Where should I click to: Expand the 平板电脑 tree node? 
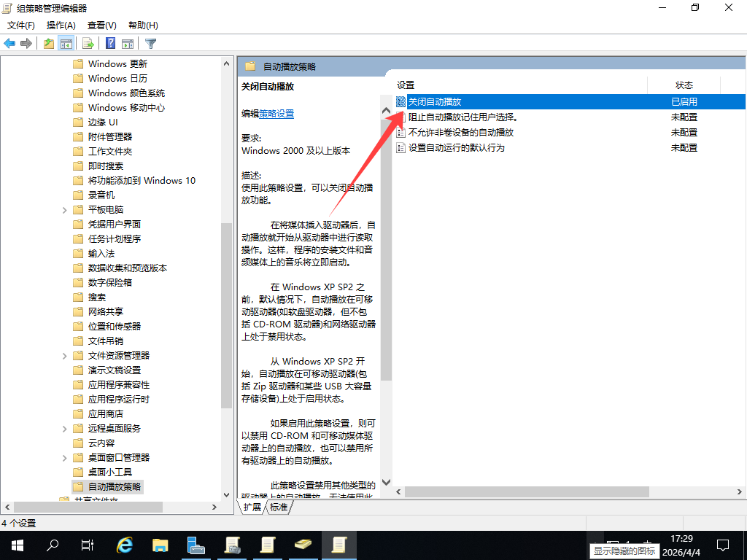[x=65, y=210]
